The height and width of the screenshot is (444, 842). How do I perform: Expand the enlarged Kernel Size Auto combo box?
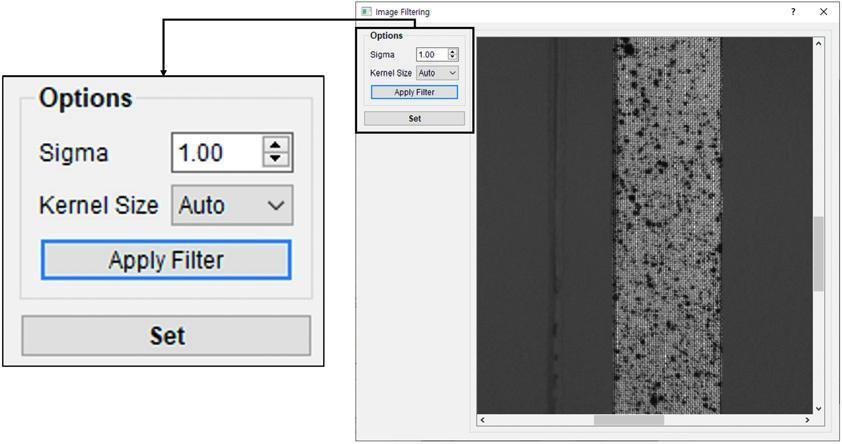coord(232,206)
